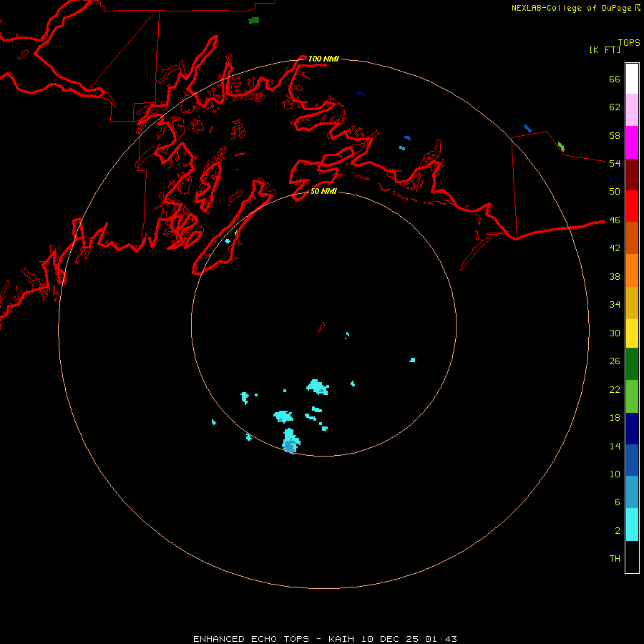Click the Enhanced Echo Tops KAIH caption
The width and height of the screenshot is (644, 644).
click(x=325, y=639)
